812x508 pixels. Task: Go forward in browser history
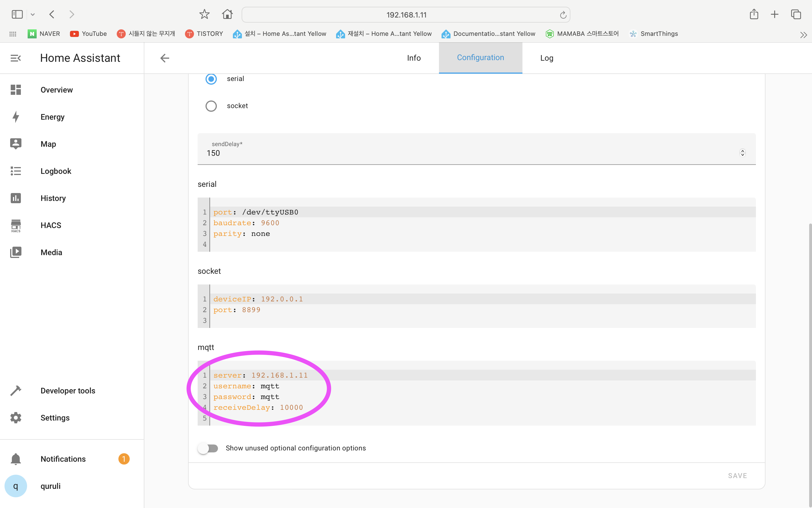tap(71, 14)
